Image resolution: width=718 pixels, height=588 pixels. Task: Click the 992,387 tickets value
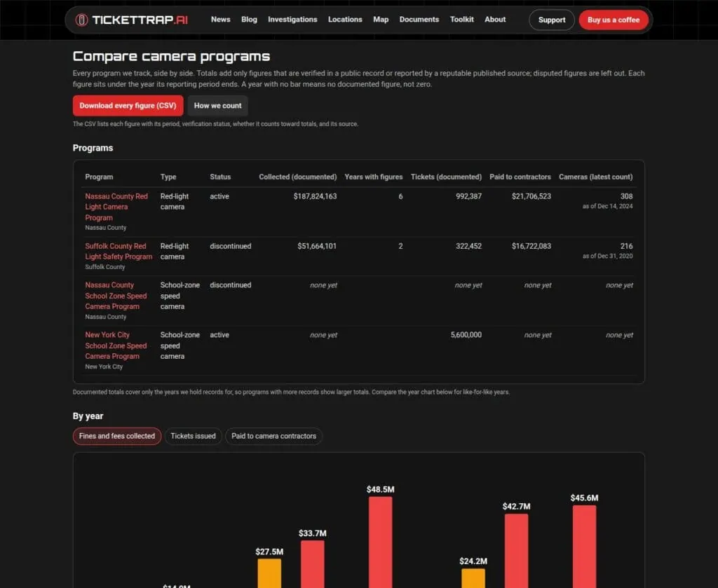pos(468,196)
